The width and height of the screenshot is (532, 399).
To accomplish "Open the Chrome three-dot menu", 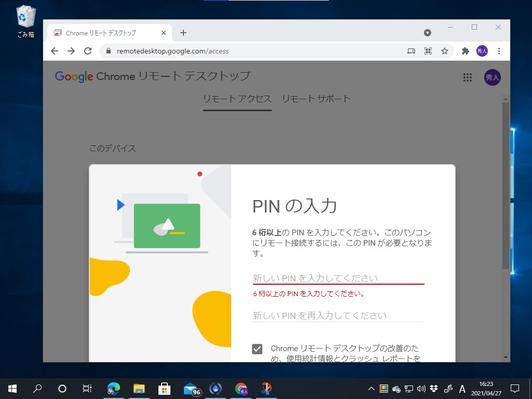I will point(499,51).
